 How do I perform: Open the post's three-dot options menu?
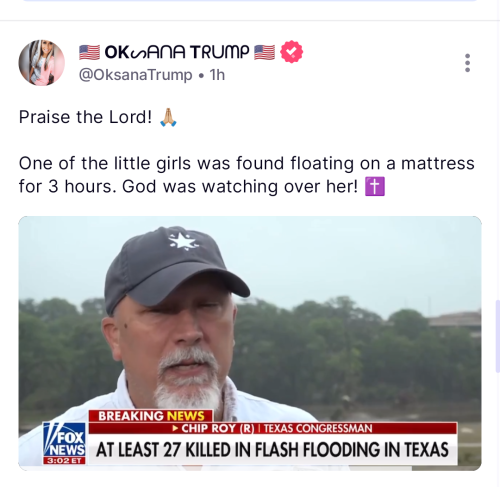[x=467, y=63]
